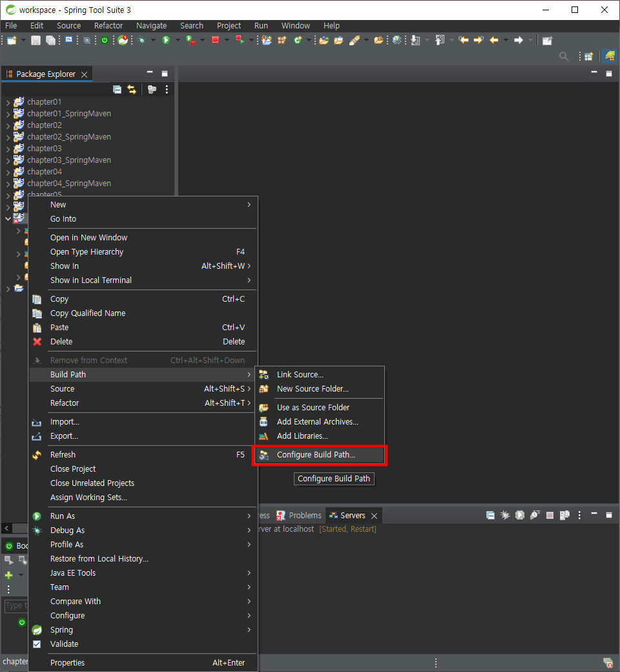This screenshot has width=620, height=672.
Task: Open the Show In submenu
Action: click(x=143, y=266)
